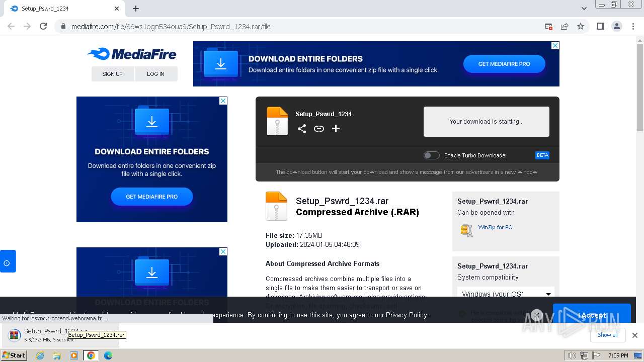
Task: Click the blue accessibility widget on left edge
Action: tap(8, 261)
